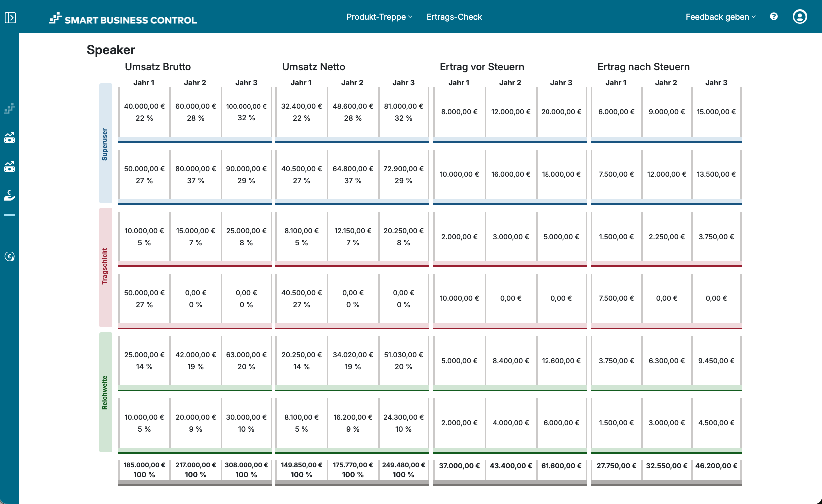The height and width of the screenshot is (504, 822).
Task: Open the hand-with-euro icon in the sidebar
Action: point(10,195)
